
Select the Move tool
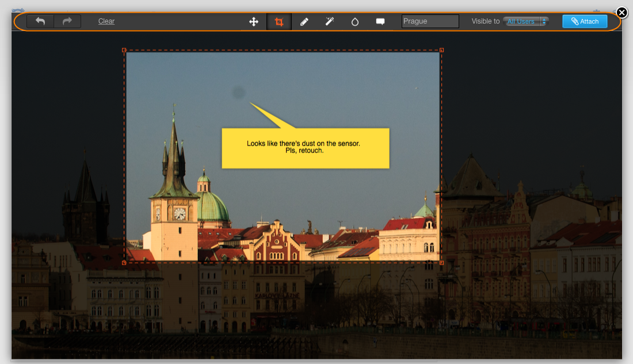[x=253, y=22]
